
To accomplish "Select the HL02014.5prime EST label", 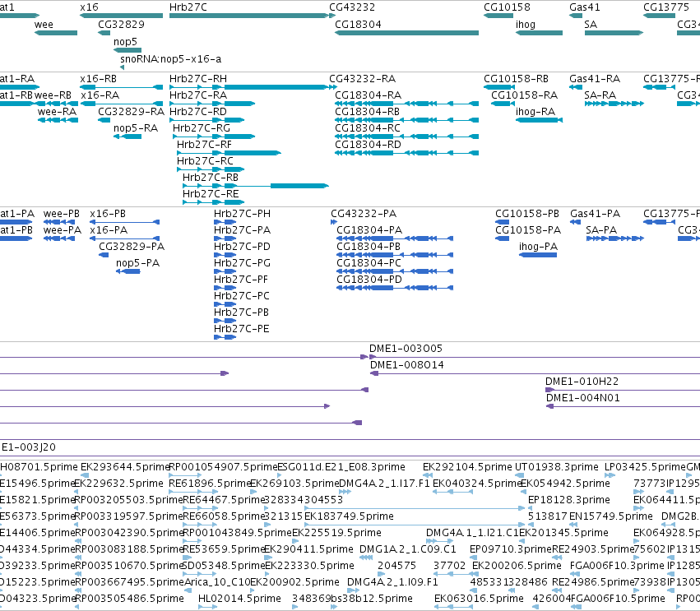I will [239, 599].
